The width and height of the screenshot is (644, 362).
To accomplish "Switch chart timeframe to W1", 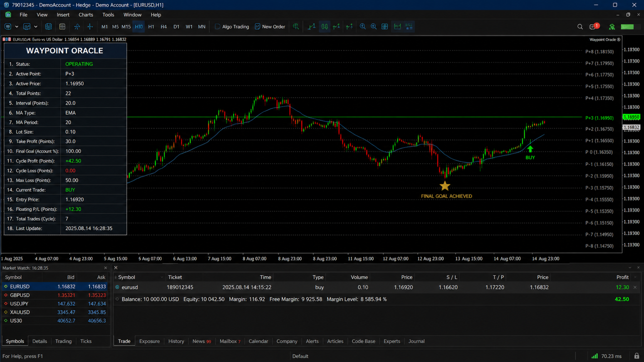I will pyautogui.click(x=189, y=27).
